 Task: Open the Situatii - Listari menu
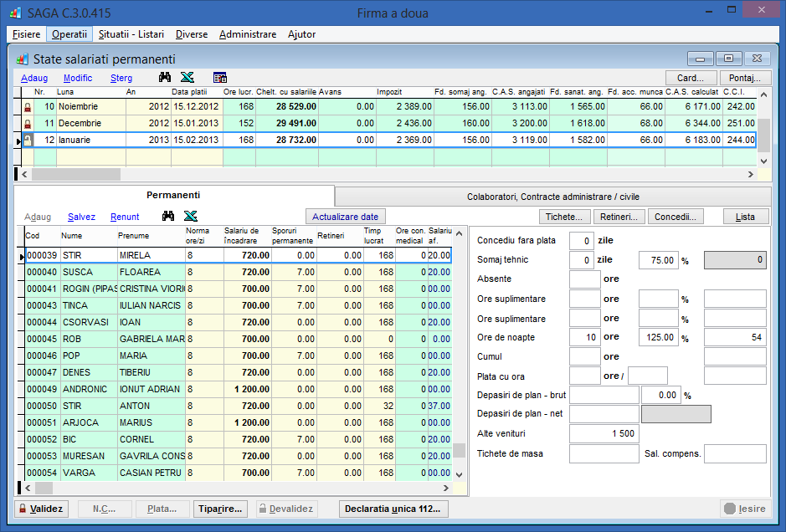pos(131,34)
